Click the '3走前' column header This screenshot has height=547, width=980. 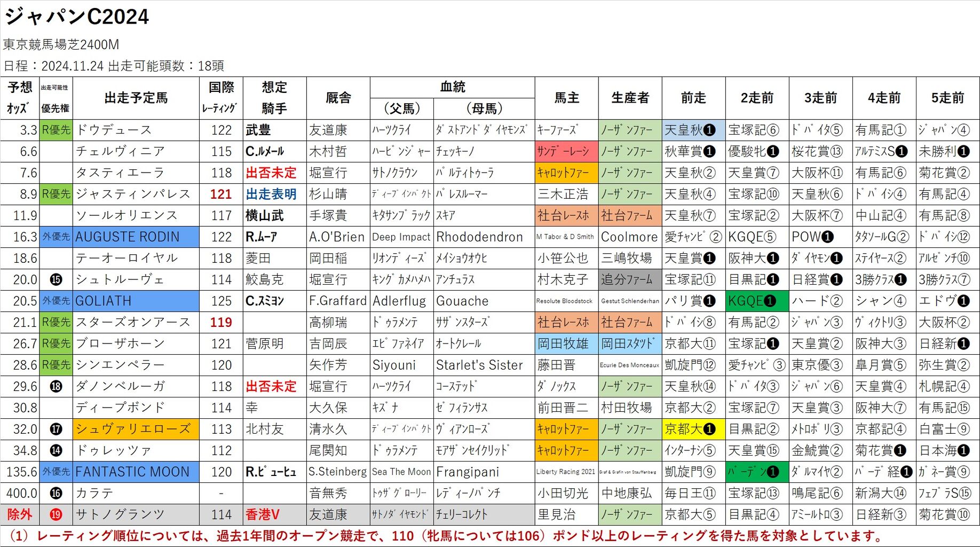click(x=820, y=98)
